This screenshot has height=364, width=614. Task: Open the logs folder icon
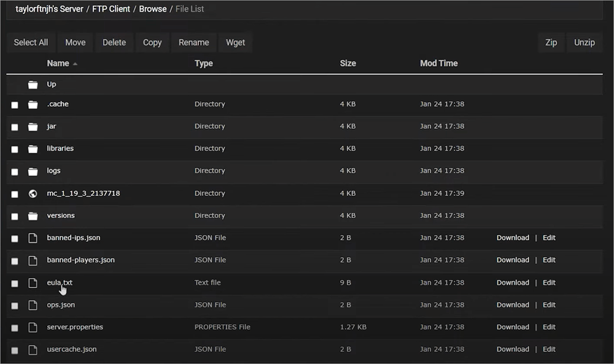point(33,171)
